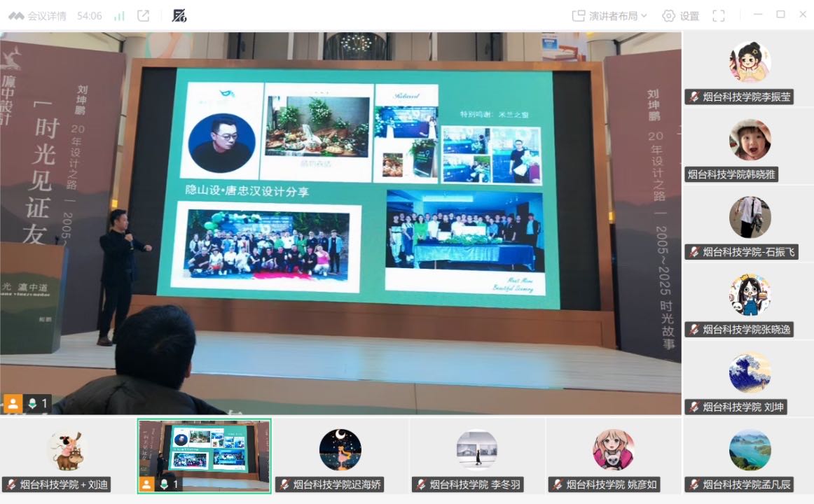Screen dimensions: 814x504
Task: Click muted mic icon beside 张晓逸
Action: pos(694,330)
